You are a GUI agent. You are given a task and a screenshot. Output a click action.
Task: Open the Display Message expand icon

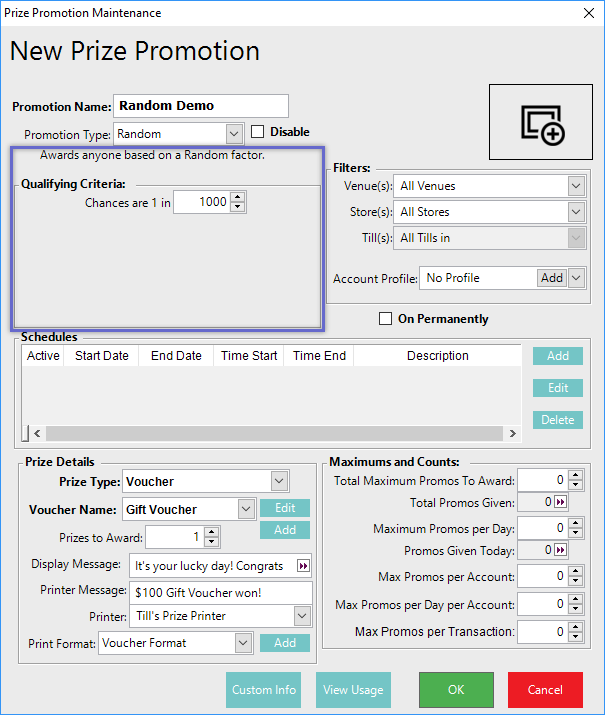point(303,566)
